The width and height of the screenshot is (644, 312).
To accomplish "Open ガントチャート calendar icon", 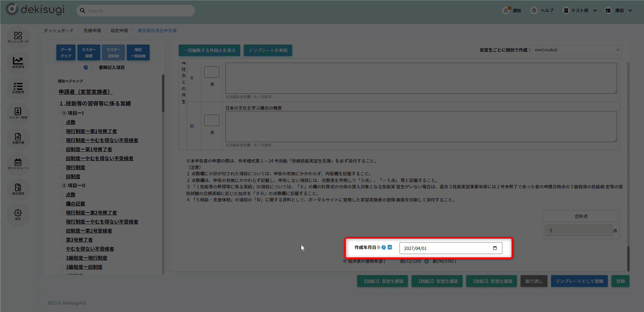I will (18, 164).
